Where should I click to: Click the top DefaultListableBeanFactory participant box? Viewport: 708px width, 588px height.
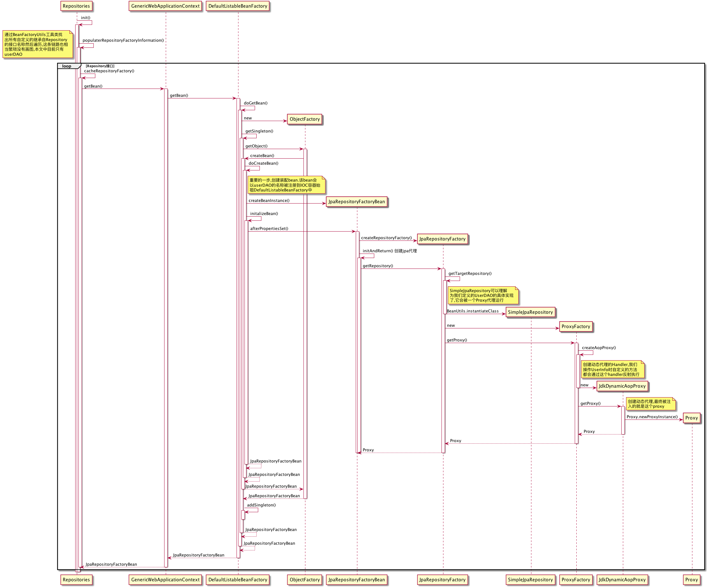[x=238, y=6]
